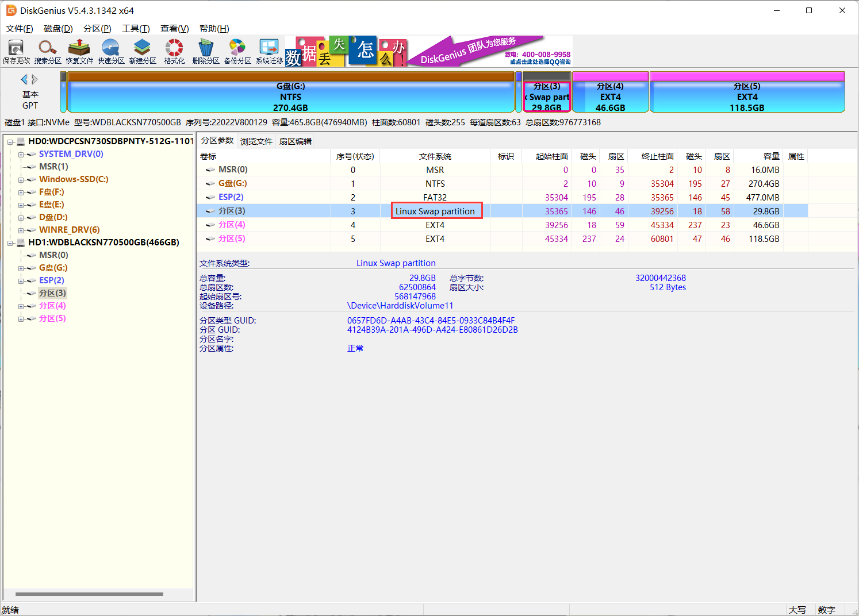Select Windows-SSD(C:) in the disk tree
The width and height of the screenshot is (859, 616).
[x=74, y=179]
